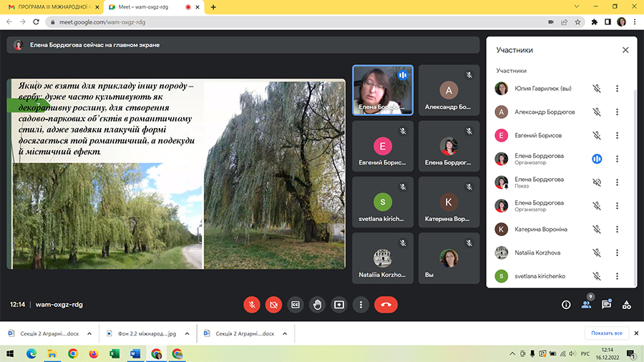Open a new browser tab
Screen dimensions: 644x362
[x=213, y=6]
